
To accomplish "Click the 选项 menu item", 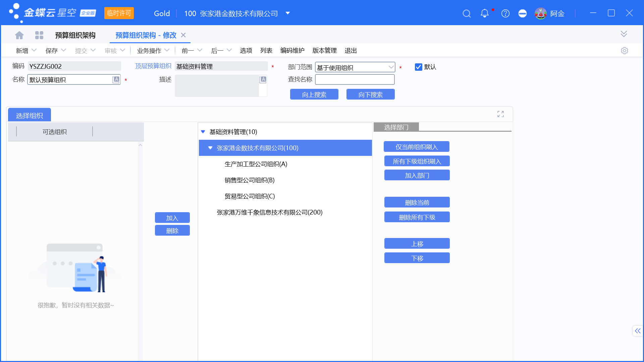I will point(246,50).
